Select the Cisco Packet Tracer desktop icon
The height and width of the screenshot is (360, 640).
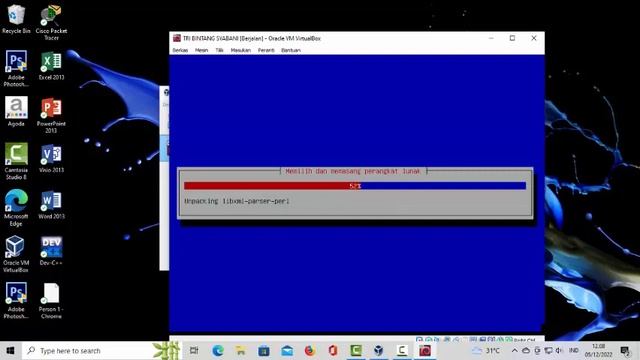click(51, 22)
